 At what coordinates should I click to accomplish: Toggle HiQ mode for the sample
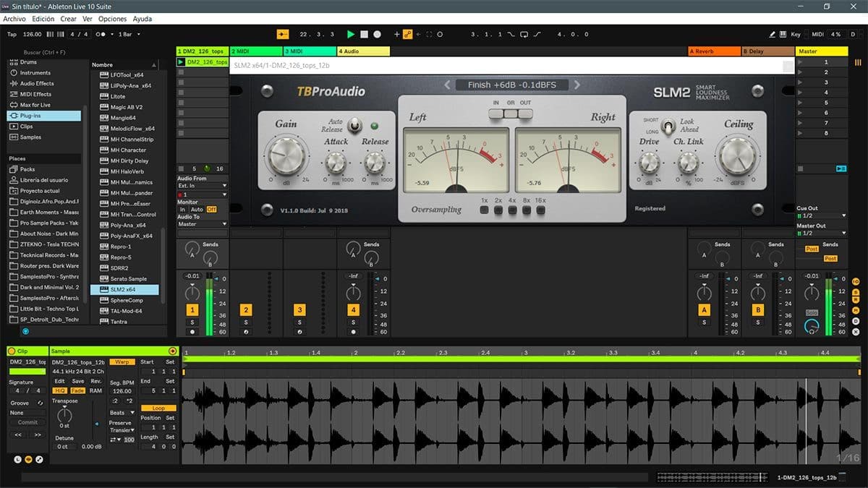tap(60, 390)
